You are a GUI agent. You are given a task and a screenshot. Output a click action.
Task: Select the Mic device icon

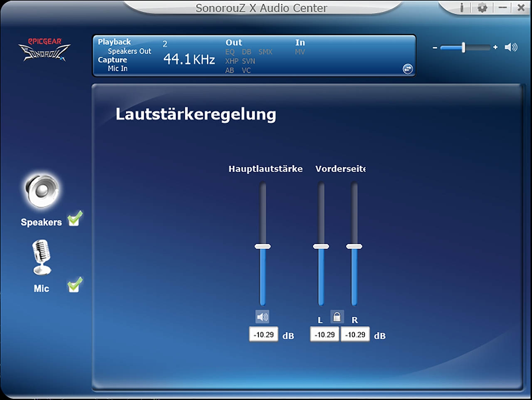42,257
